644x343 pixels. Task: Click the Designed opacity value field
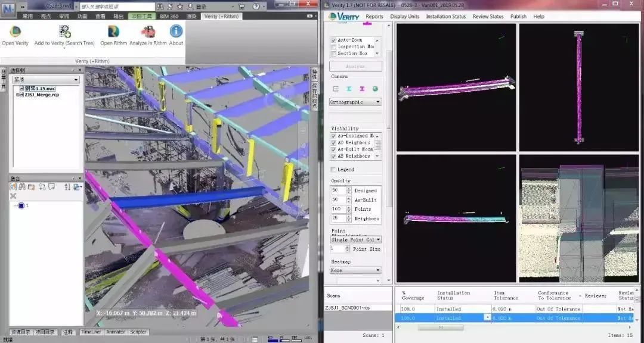(x=338, y=191)
